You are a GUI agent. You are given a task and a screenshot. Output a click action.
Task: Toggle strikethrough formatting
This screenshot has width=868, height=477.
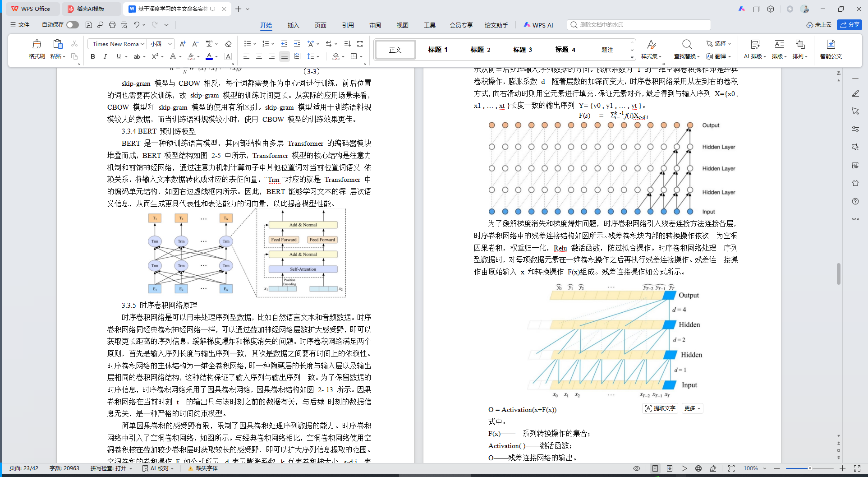click(137, 56)
